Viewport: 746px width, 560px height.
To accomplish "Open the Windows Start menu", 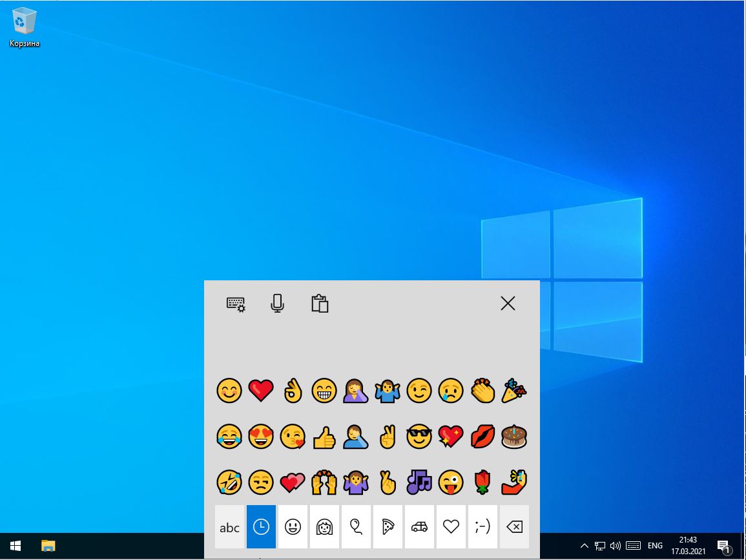I will 16,546.
